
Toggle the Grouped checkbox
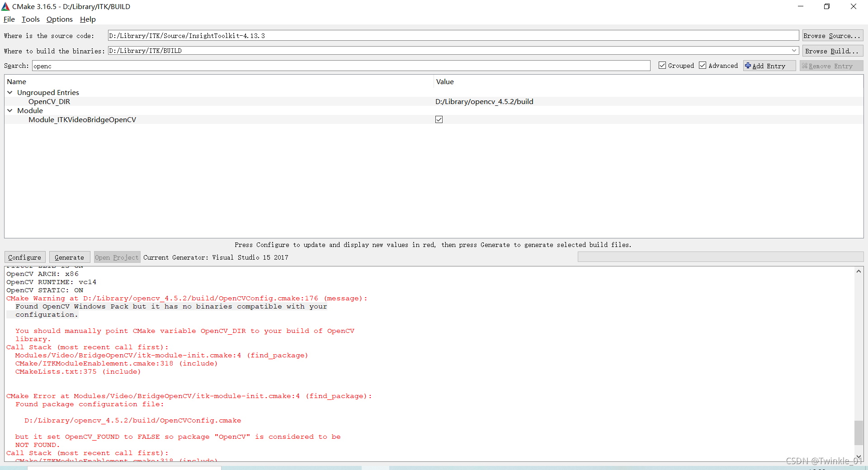[x=662, y=66]
